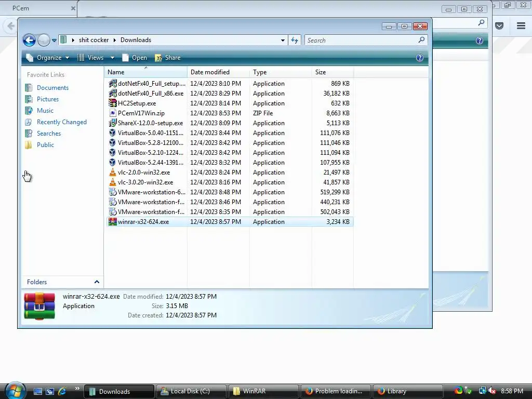Select vlc-3.0.20-win32.exe cone icon
The image size is (532, 399).
point(113,182)
